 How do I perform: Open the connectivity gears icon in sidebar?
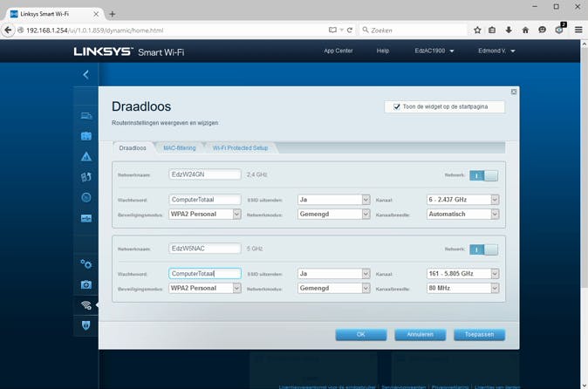pyautogui.click(x=86, y=264)
